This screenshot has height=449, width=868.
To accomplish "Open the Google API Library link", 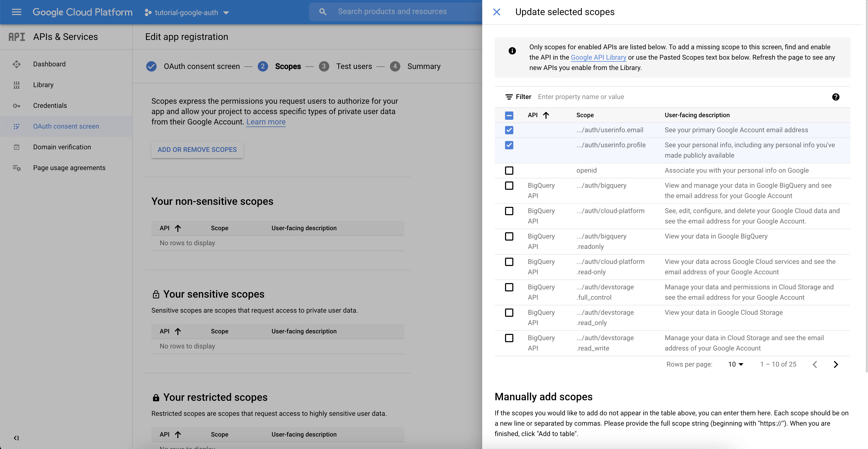I will point(598,57).
